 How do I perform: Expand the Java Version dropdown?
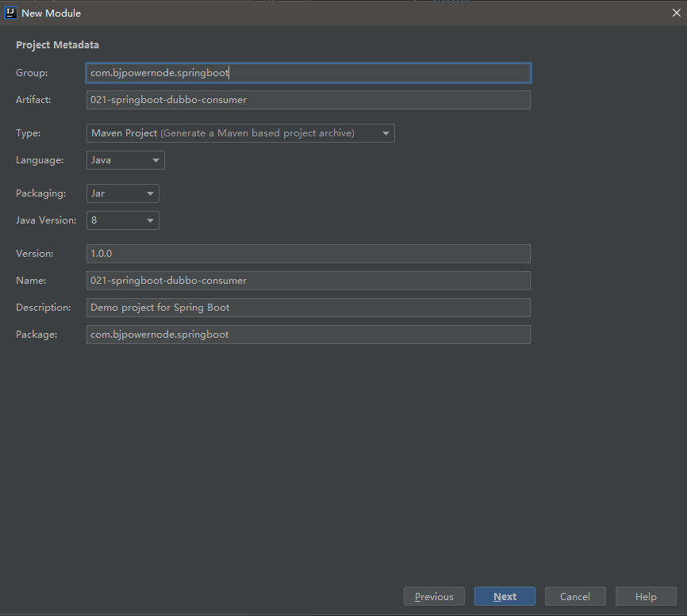coord(122,220)
